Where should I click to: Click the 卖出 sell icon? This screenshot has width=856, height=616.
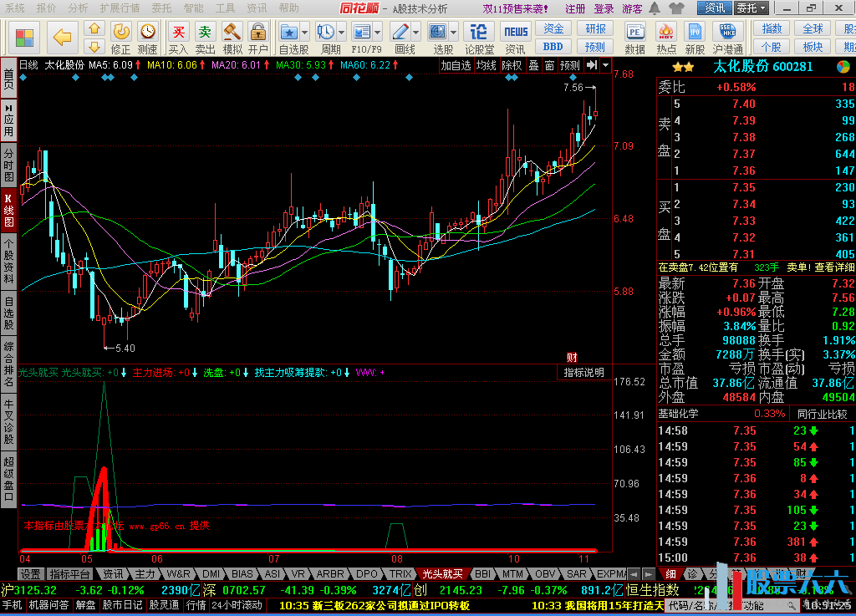(x=205, y=38)
